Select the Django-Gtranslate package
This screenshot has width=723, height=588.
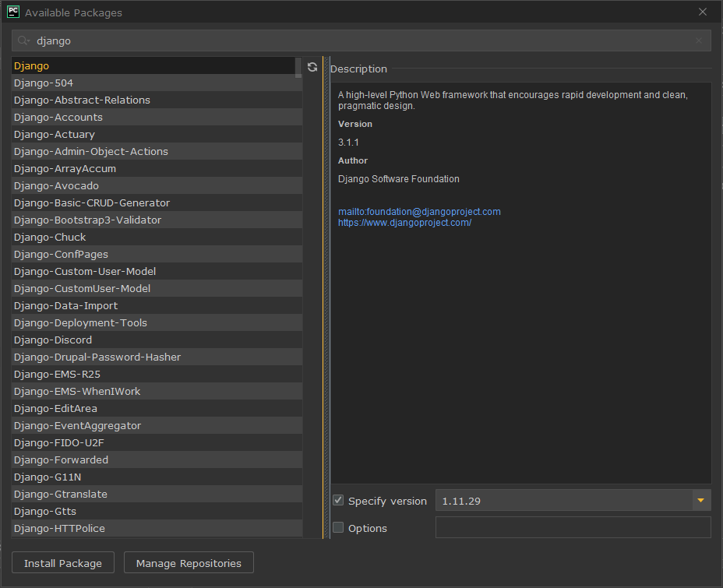[157, 494]
